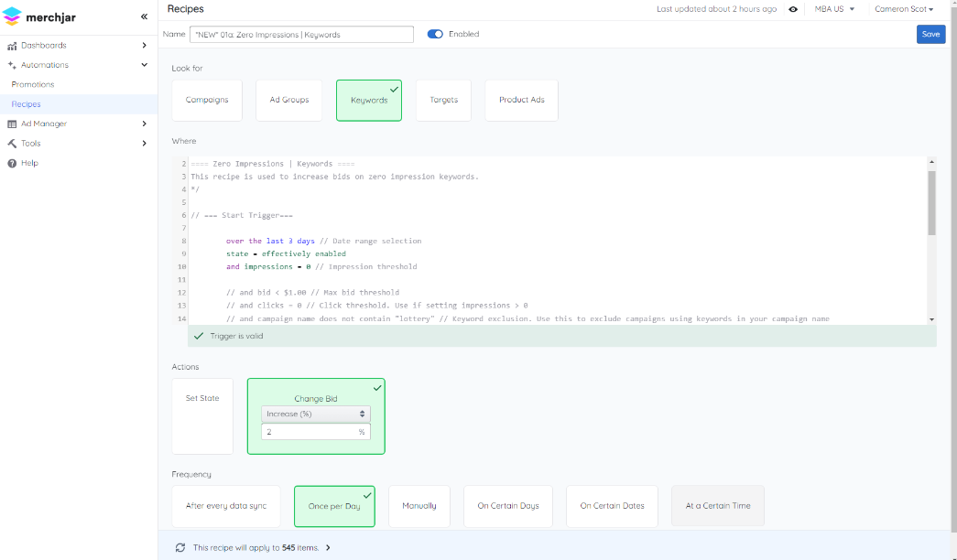This screenshot has width=957, height=560.
Task: Open Recipes in the sidebar
Action: click(x=27, y=104)
